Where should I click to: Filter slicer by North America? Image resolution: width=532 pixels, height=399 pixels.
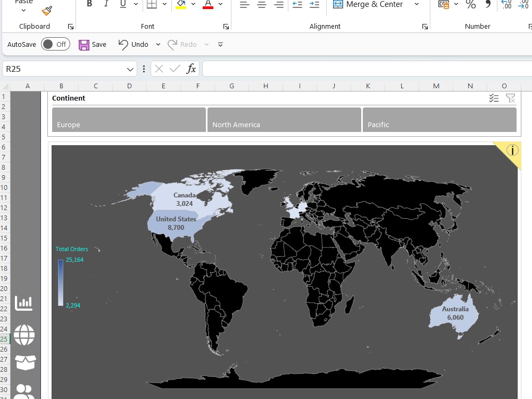click(284, 120)
